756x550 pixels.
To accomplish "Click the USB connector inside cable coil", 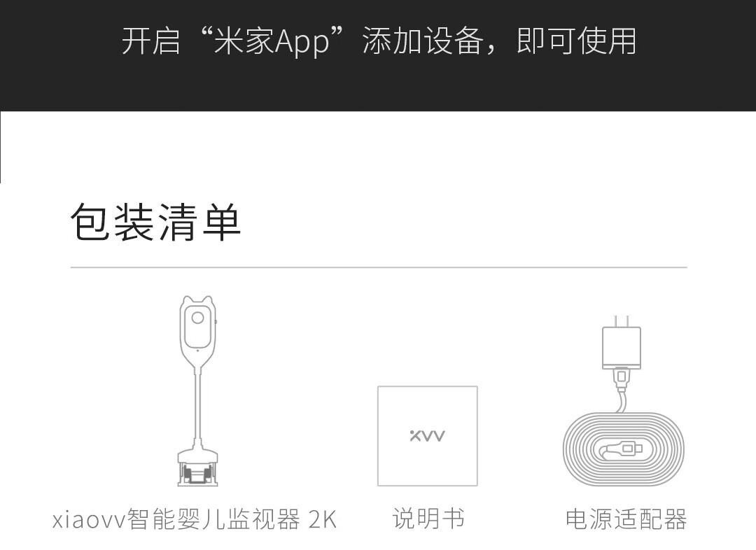I will click(x=622, y=449).
